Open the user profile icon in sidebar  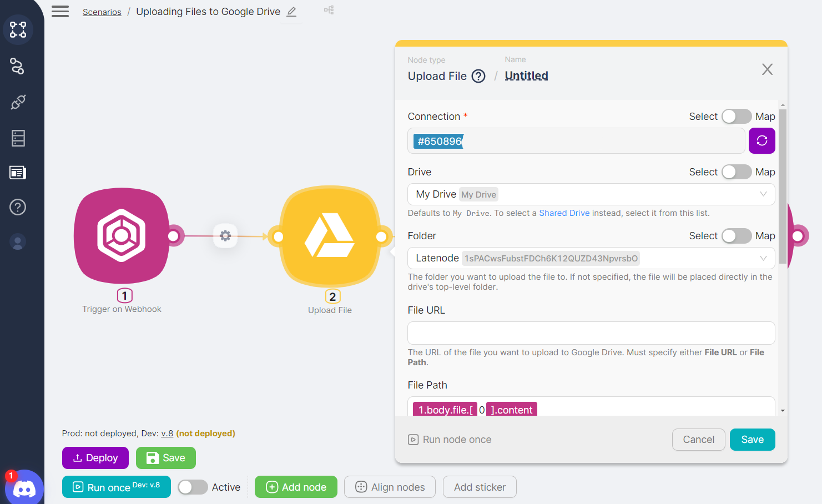(18, 242)
